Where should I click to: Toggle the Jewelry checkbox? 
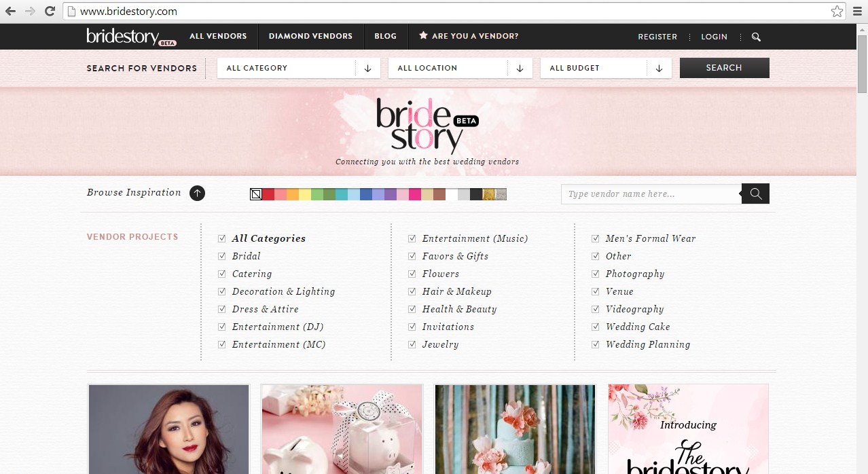click(412, 344)
